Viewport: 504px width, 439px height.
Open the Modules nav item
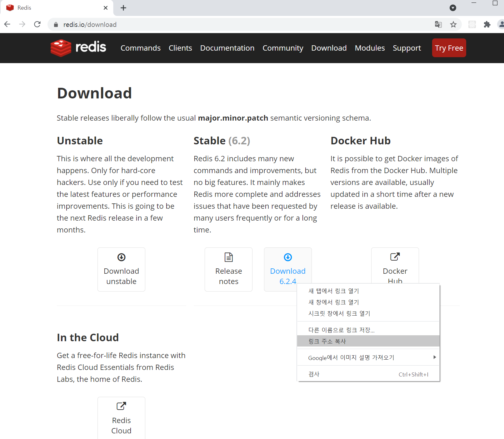click(370, 48)
